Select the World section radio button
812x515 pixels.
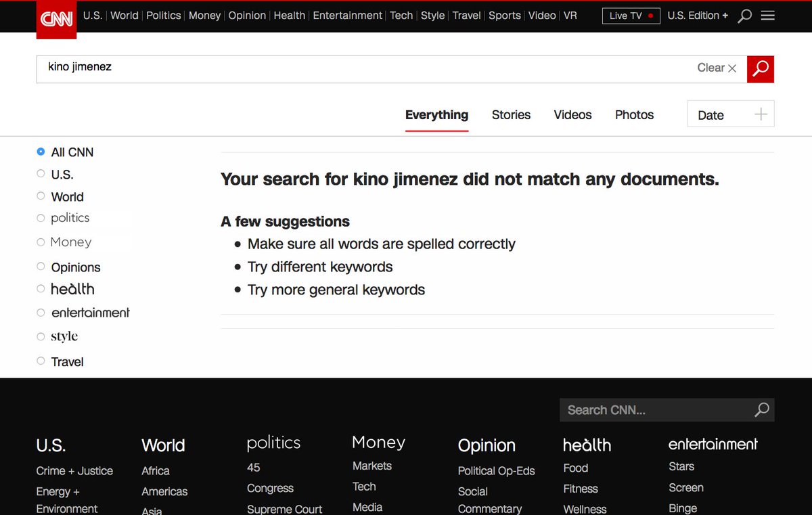[x=41, y=196]
